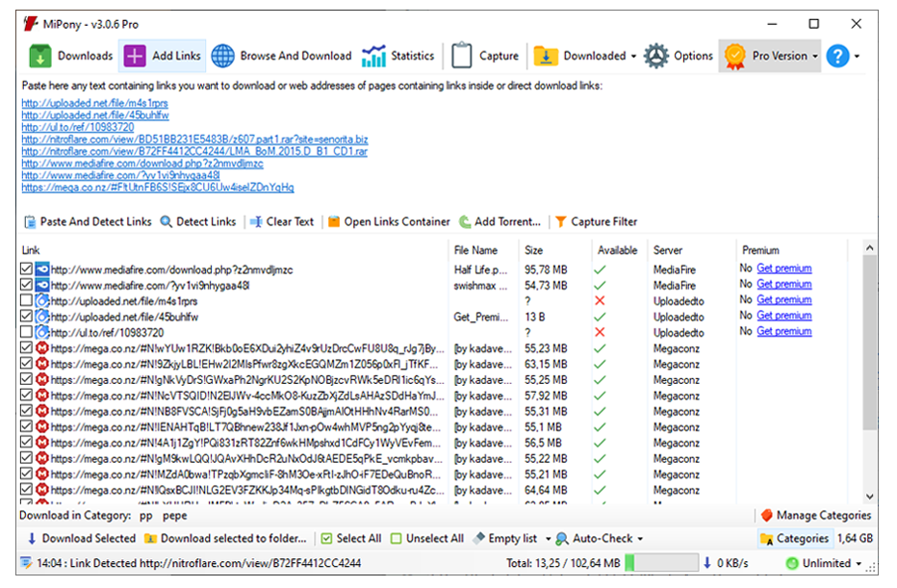Screen dimensions: 897x588
Task: Click the Add Torrent icon
Action: [x=465, y=222]
